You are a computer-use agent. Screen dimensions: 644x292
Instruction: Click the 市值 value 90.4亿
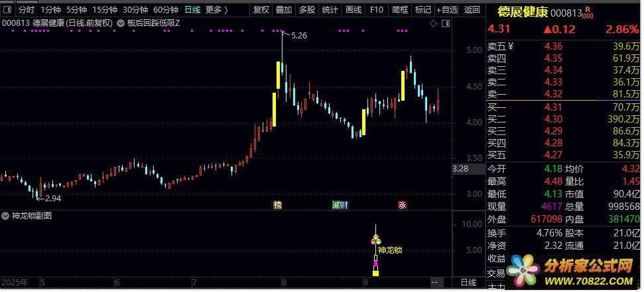coord(626,194)
